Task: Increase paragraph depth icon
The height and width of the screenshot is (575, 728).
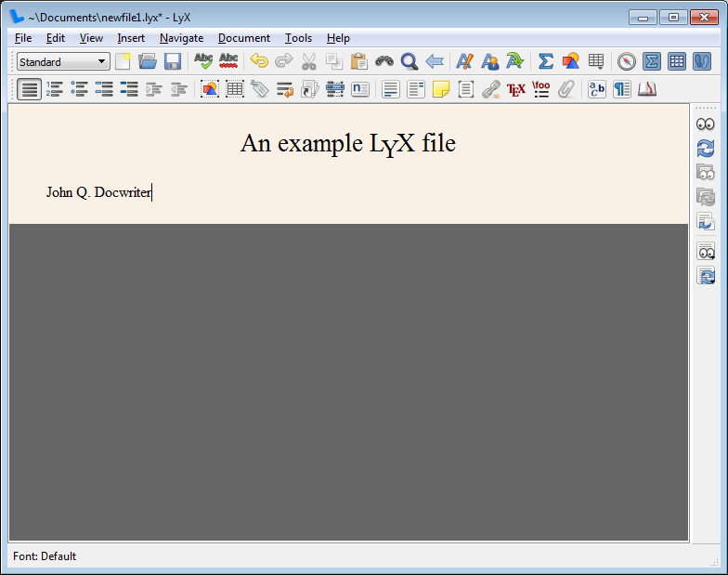Action: 154,89
